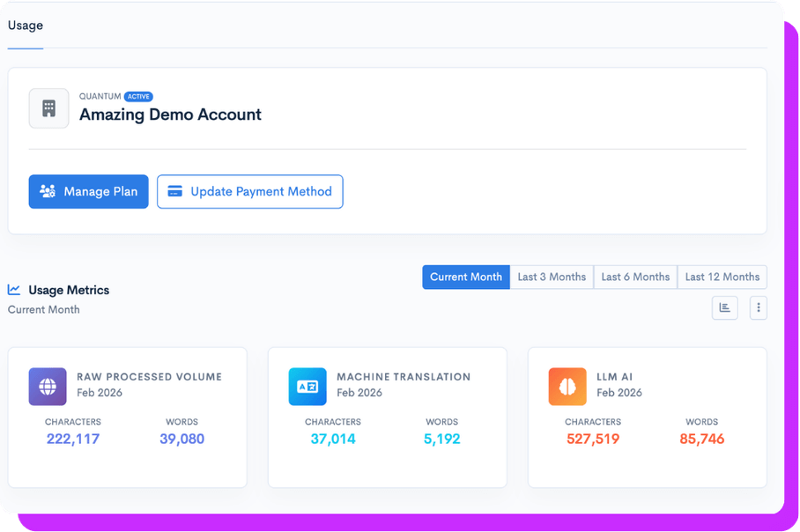Select the Last 6 Months option

point(635,277)
